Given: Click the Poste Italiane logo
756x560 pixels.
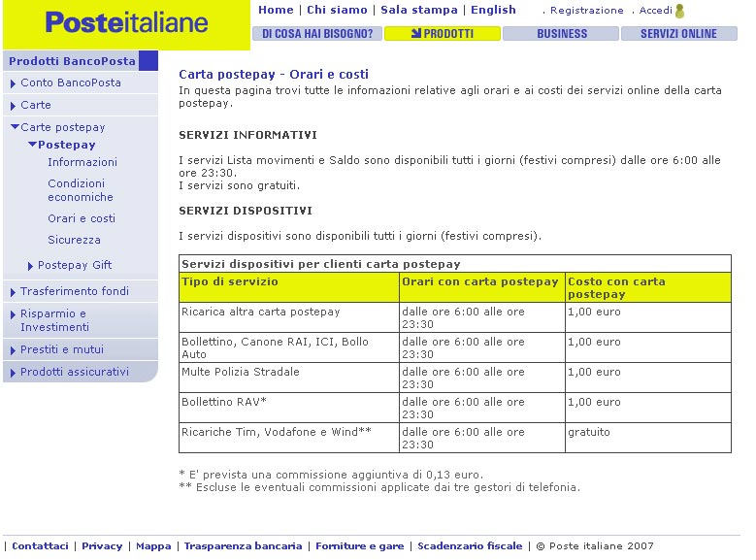Looking at the screenshot, I should pos(126,22).
